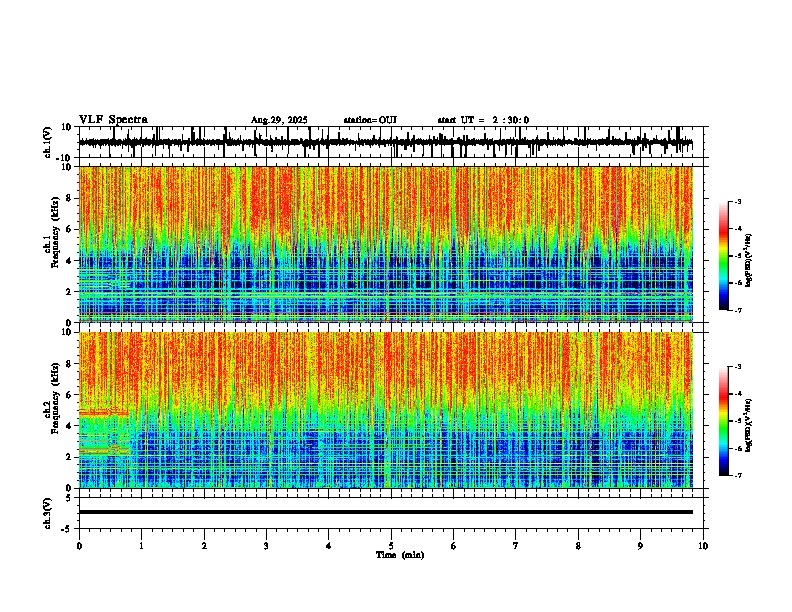Screen dimensions: 792x612
Task: Click time axis tick label "9"
Action: pyautogui.click(x=640, y=546)
